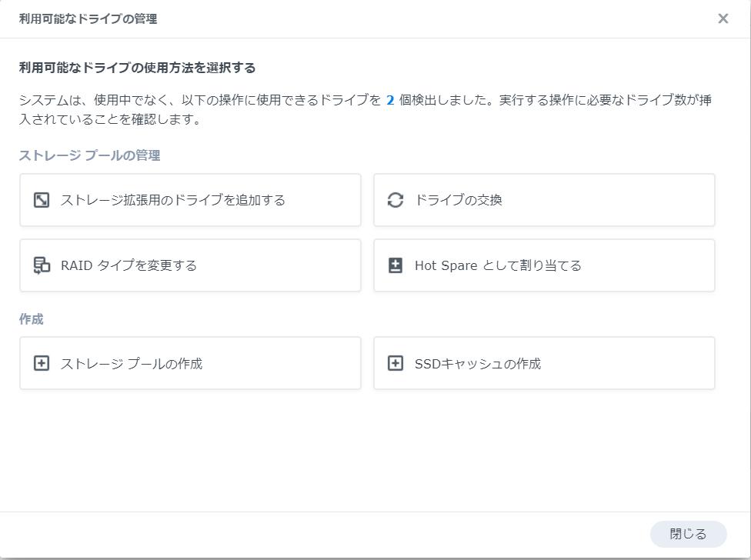This screenshot has height=560, width=751.
Task: Click the RAID タイプを変更する icon
Action: click(42, 265)
